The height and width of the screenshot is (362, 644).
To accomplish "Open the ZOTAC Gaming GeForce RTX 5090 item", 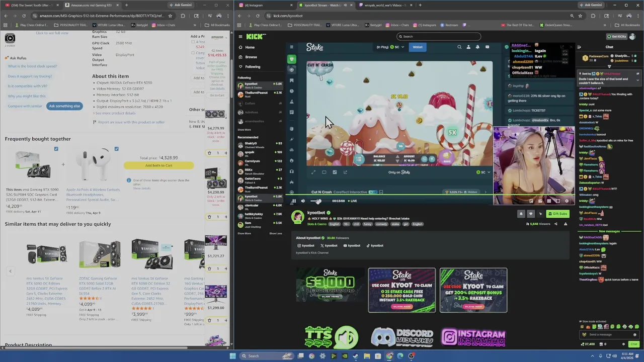I will (100, 286).
